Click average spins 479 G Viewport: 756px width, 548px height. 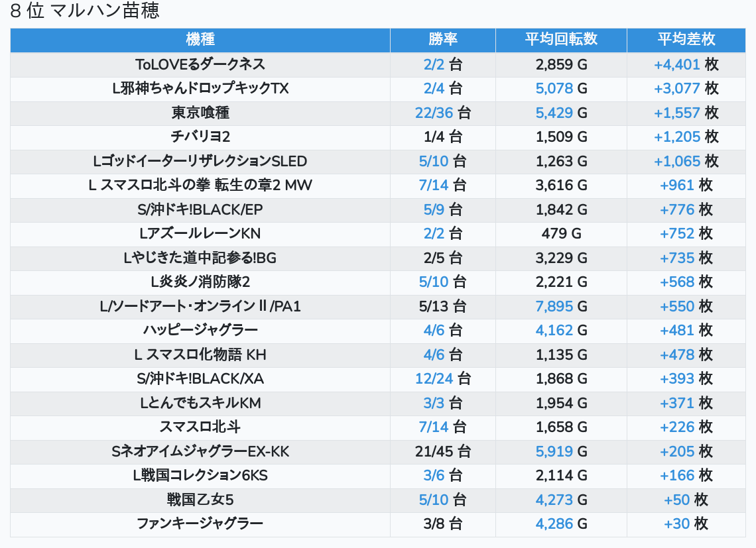(x=561, y=234)
